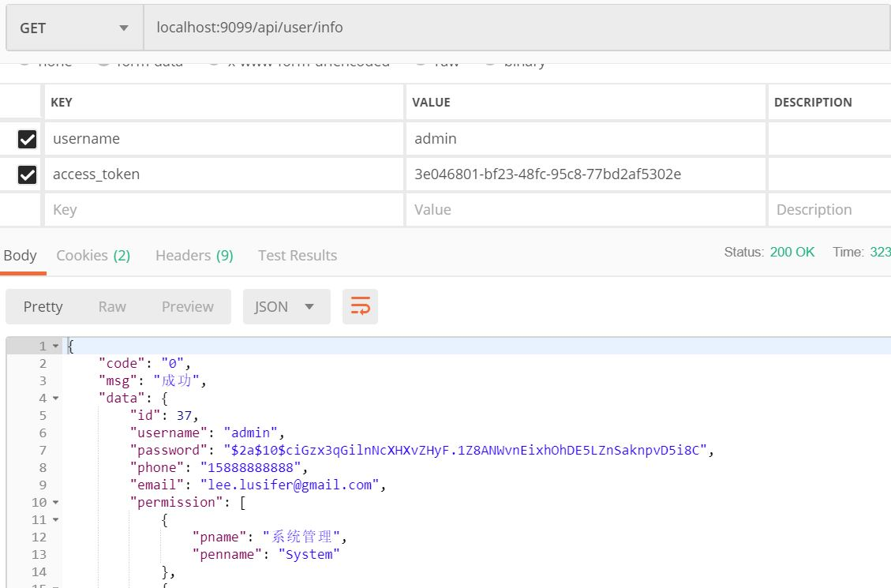
Task: Select the Pretty view mode
Action: [43, 307]
